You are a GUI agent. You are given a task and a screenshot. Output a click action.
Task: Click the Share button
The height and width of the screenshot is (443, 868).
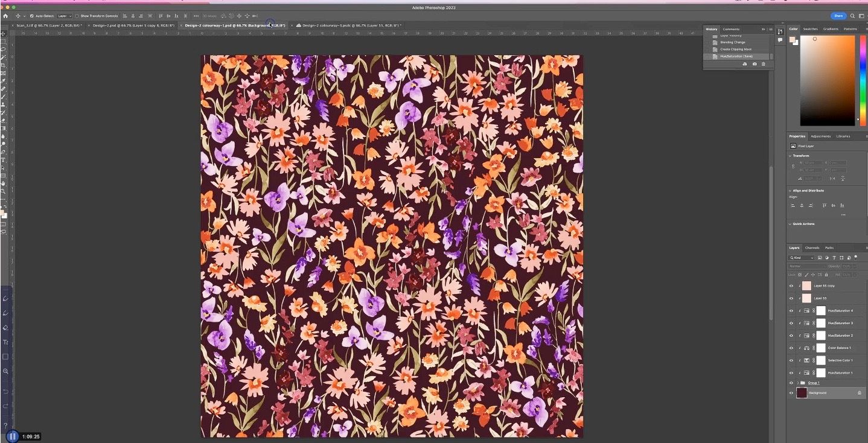click(838, 16)
